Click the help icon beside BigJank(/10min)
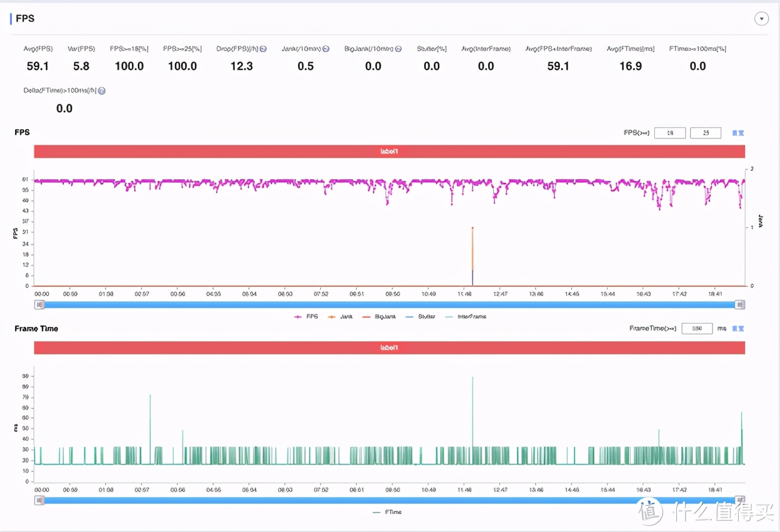Screen dimensions: 780x532 398,49
